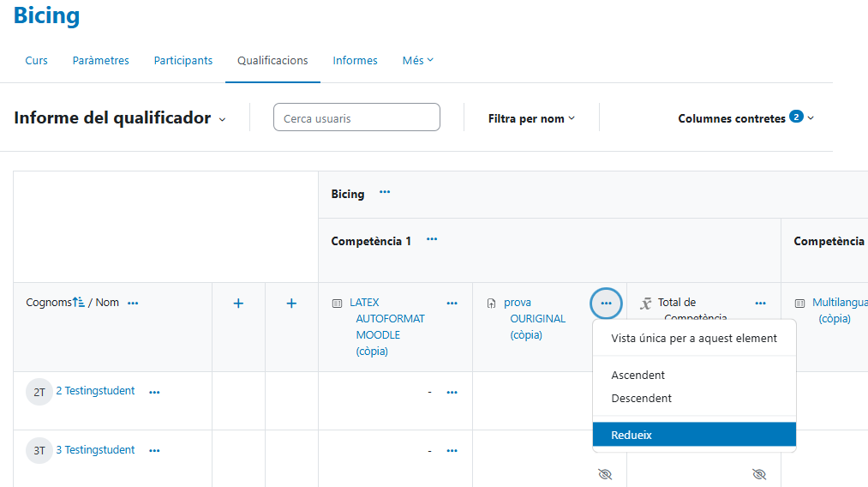The width and height of the screenshot is (868, 487).
Task: Click the hidden eye icon under prova OURIGINAL
Action: 605,474
